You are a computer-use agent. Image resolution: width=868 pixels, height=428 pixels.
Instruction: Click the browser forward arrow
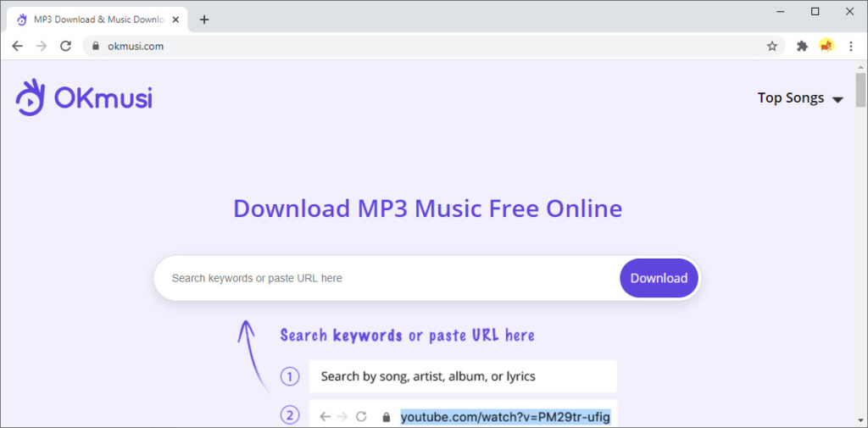pyautogui.click(x=42, y=47)
